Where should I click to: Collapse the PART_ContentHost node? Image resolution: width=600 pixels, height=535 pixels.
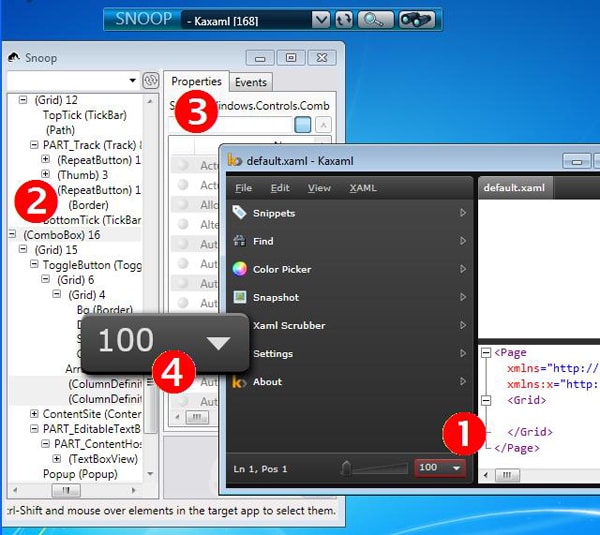(x=45, y=444)
